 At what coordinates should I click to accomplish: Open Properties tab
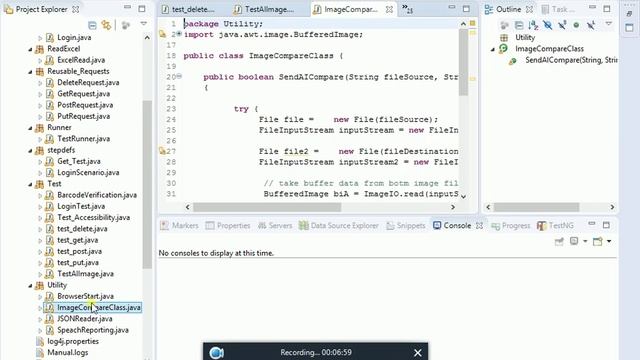tap(228, 225)
